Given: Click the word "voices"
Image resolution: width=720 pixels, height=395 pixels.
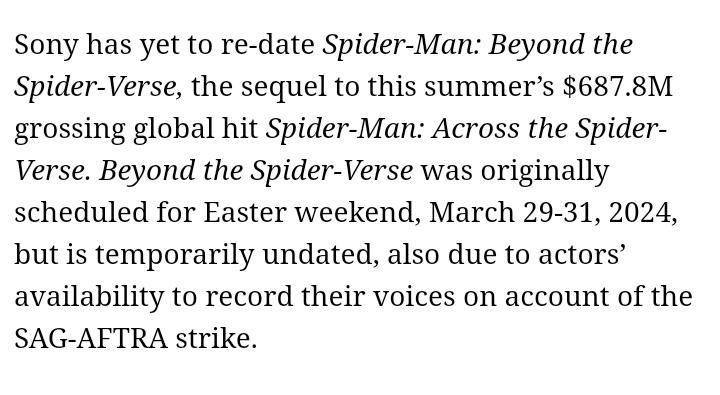Looking at the screenshot, I should point(413,297).
